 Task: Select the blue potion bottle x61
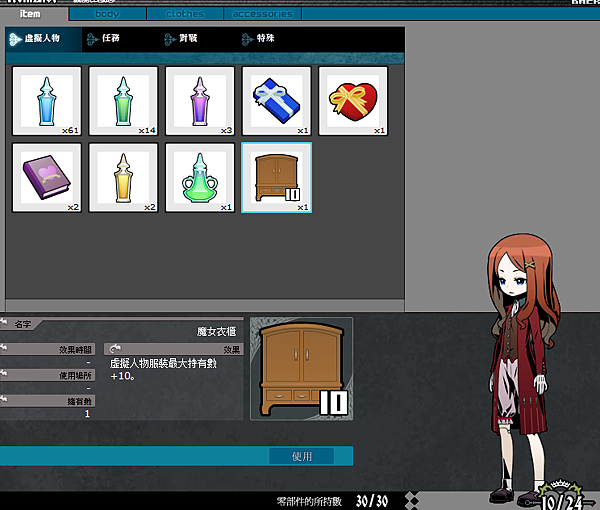(47, 101)
